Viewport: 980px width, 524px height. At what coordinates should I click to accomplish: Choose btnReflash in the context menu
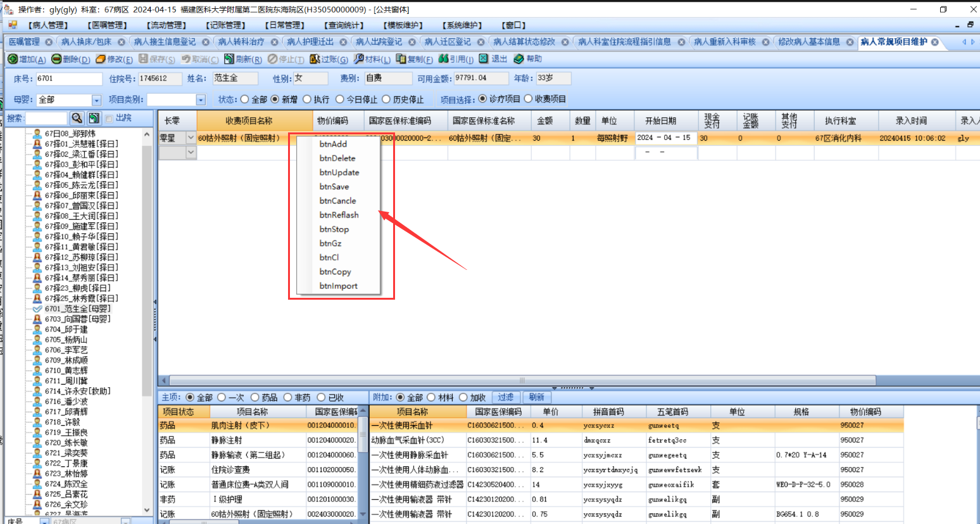pos(338,215)
